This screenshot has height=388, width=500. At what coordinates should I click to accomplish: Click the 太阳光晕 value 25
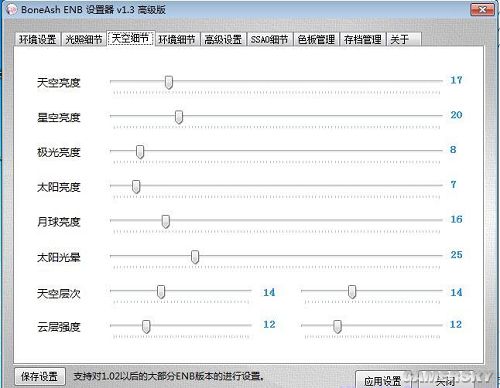coord(456,255)
